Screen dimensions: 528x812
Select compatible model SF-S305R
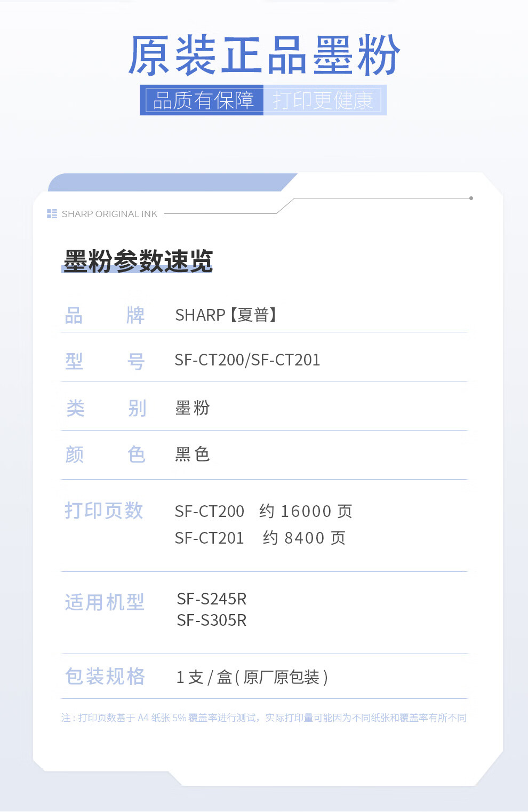[x=212, y=620]
